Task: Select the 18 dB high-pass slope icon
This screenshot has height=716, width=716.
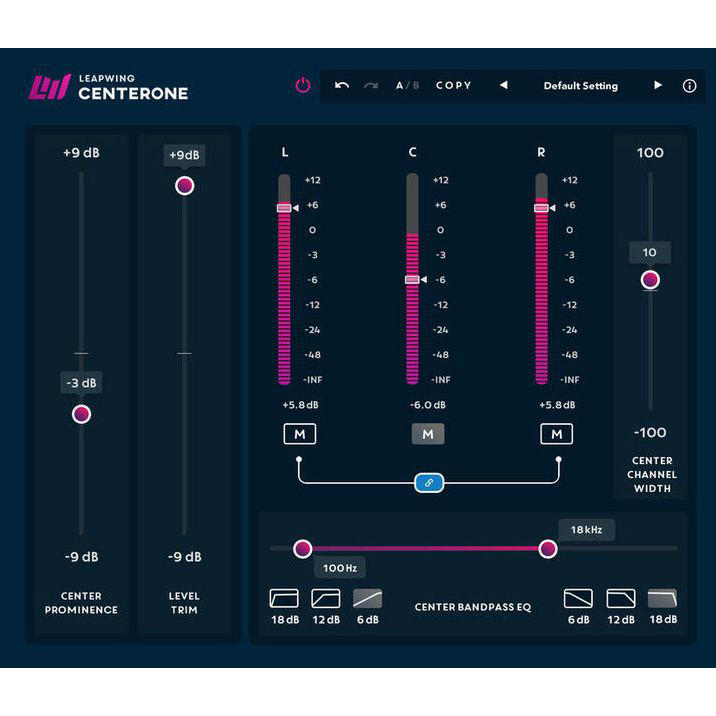Action: pyautogui.click(x=284, y=599)
